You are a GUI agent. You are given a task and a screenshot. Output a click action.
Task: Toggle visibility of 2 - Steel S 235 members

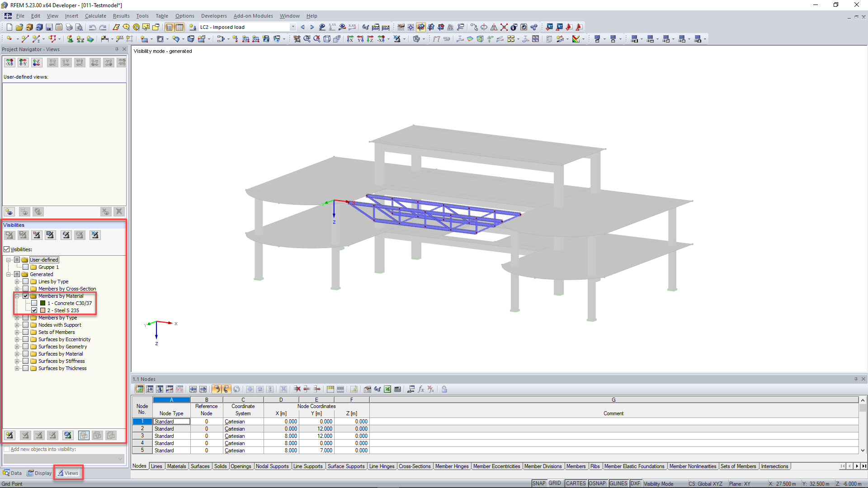[34, 310]
